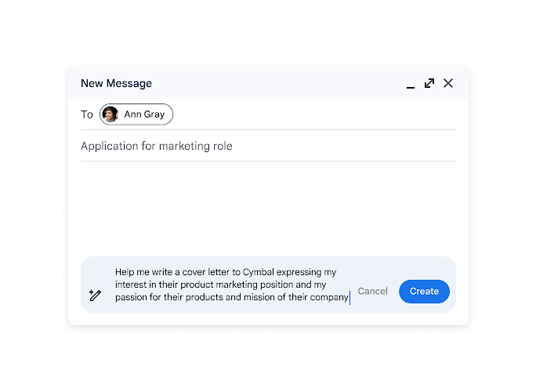
Task: Expand compose window to full screen
Action: pyautogui.click(x=429, y=83)
